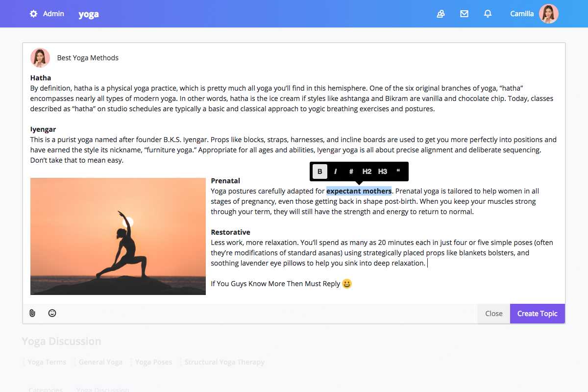Open admin settings with the gear icon
The height and width of the screenshot is (392, 588).
pyautogui.click(x=33, y=14)
